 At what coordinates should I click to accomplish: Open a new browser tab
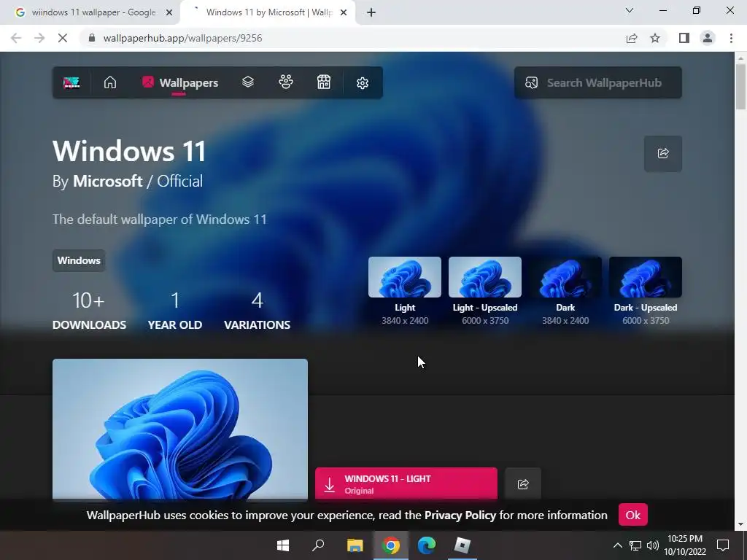point(371,13)
